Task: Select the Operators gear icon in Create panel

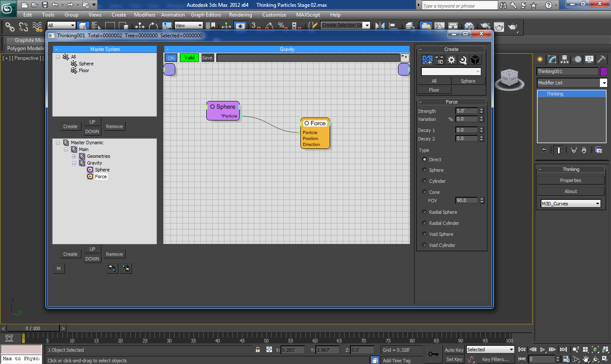Action: [451, 60]
